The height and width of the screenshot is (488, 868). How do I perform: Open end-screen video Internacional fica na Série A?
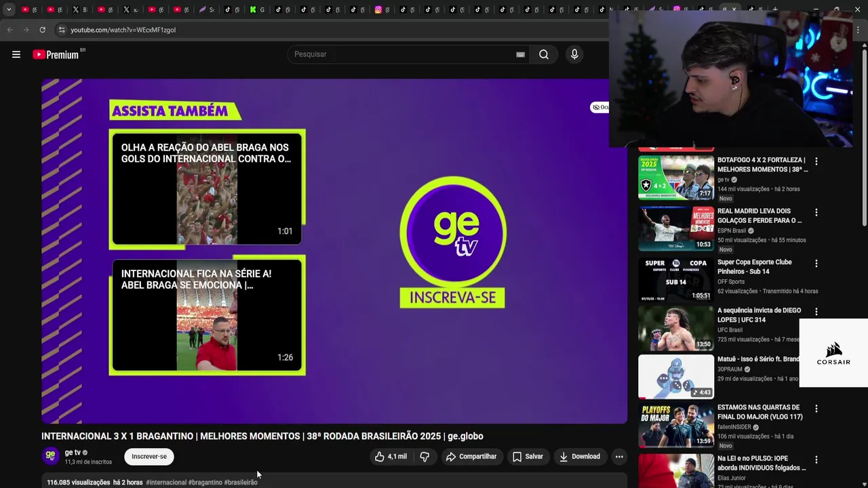coord(207,315)
